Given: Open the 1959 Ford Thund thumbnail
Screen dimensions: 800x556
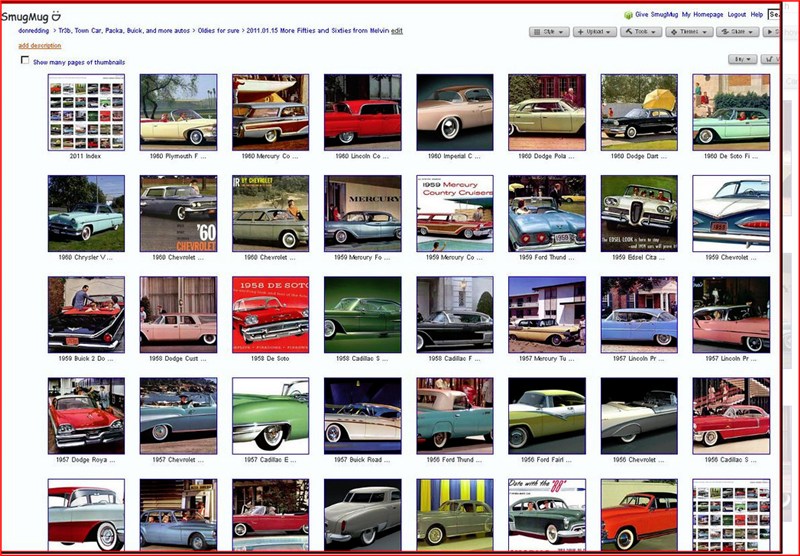Looking at the screenshot, I should [x=547, y=213].
